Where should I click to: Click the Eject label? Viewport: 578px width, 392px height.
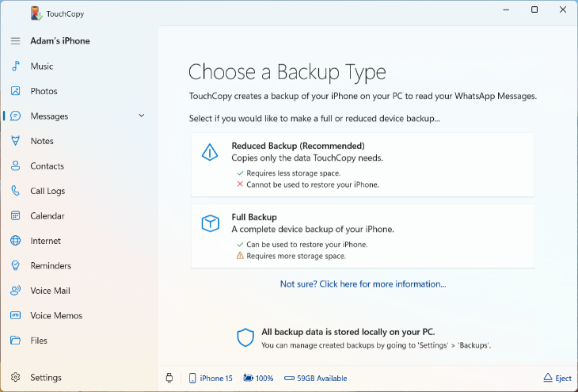click(563, 378)
